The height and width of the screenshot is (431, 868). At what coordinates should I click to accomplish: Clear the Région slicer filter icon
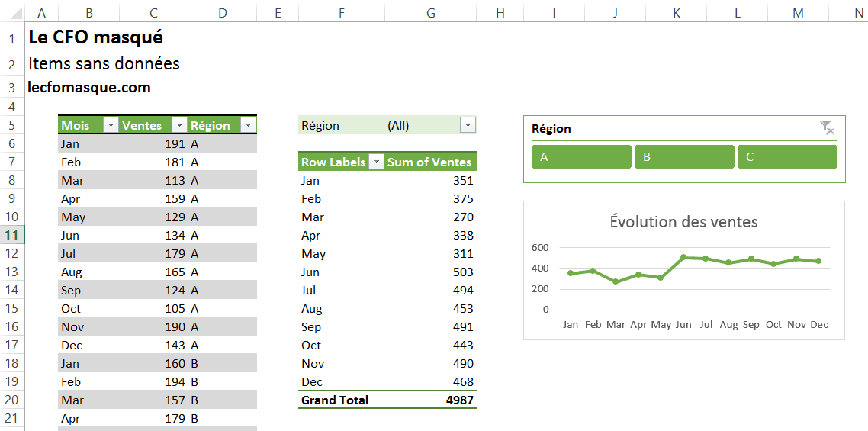point(827,128)
